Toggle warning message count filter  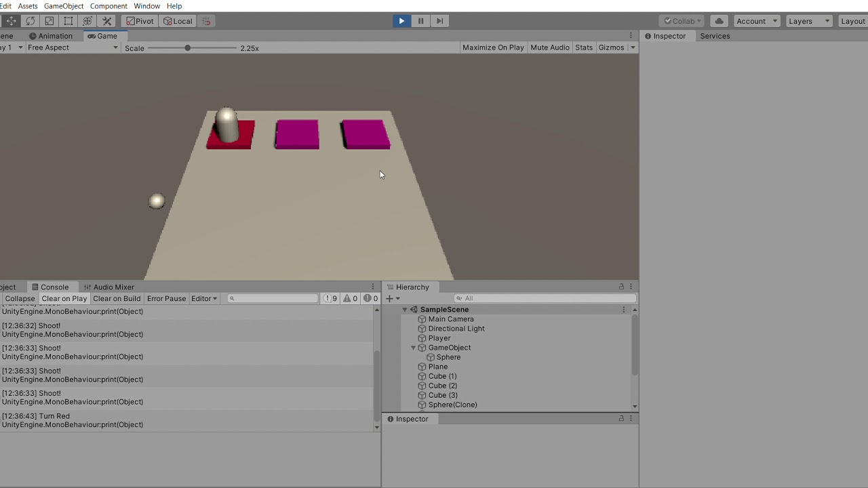[350, 298]
